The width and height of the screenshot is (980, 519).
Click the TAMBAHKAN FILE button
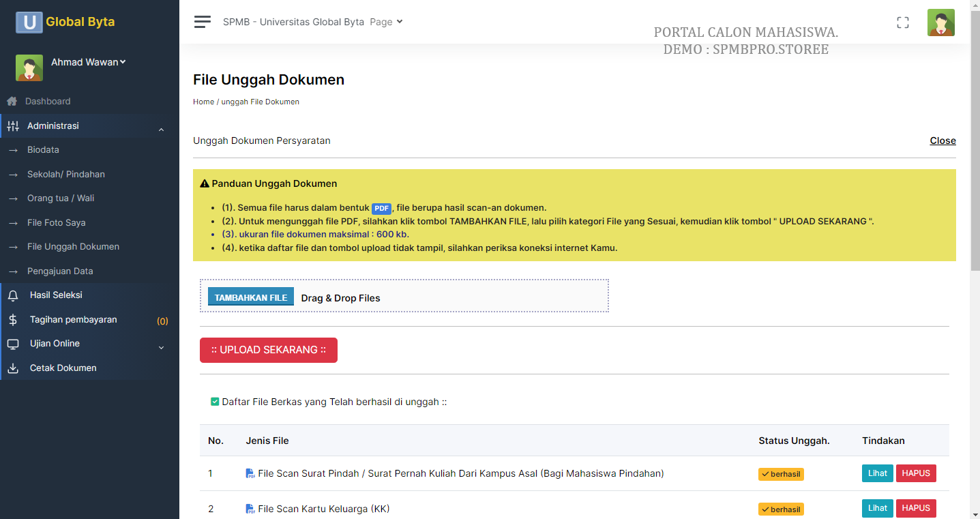point(251,296)
